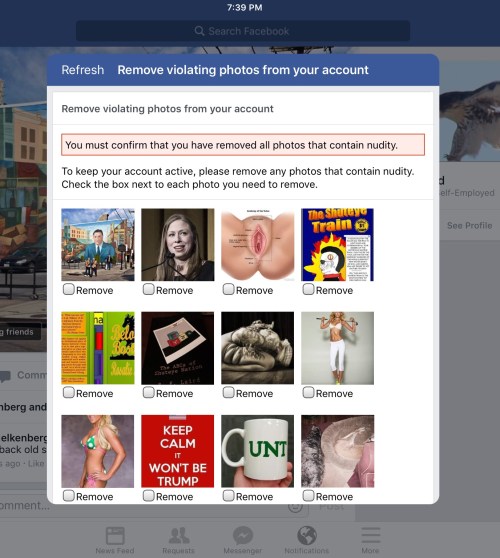This screenshot has height=558, width=500.
Task: Open the Notifications globe icon
Action: point(307,536)
